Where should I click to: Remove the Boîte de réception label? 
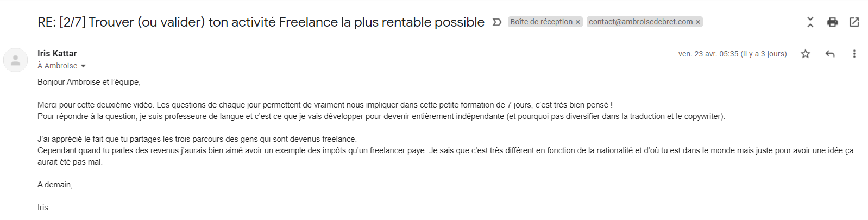point(578,22)
